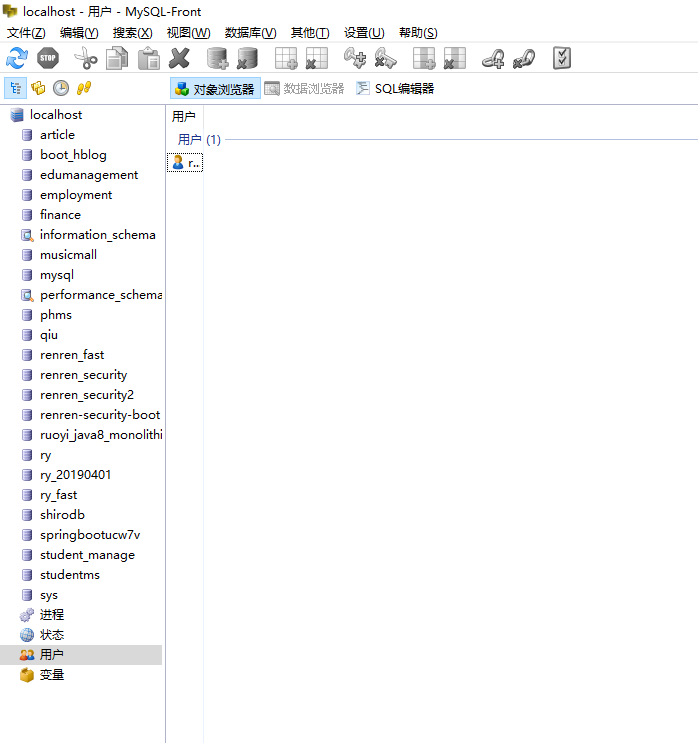Select the musicmall database
This screenshot has width=698, height=743.
pyautogui.click(x=68, y=255)
